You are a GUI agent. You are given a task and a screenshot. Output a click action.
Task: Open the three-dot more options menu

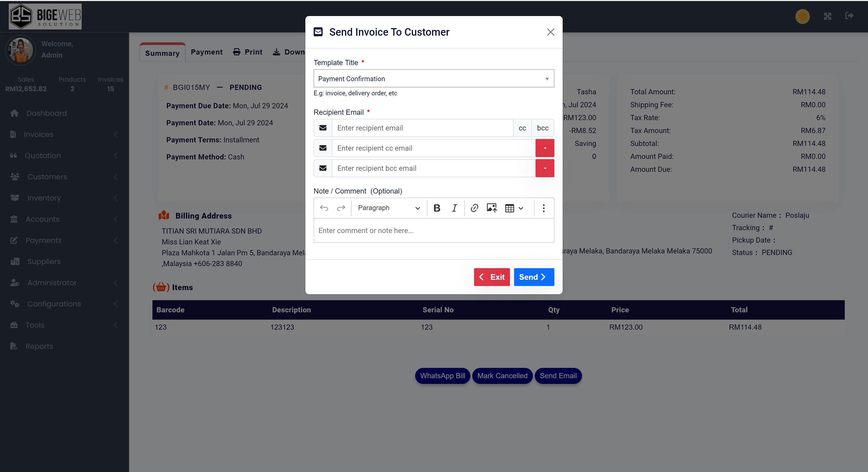(x=544, y=208)
